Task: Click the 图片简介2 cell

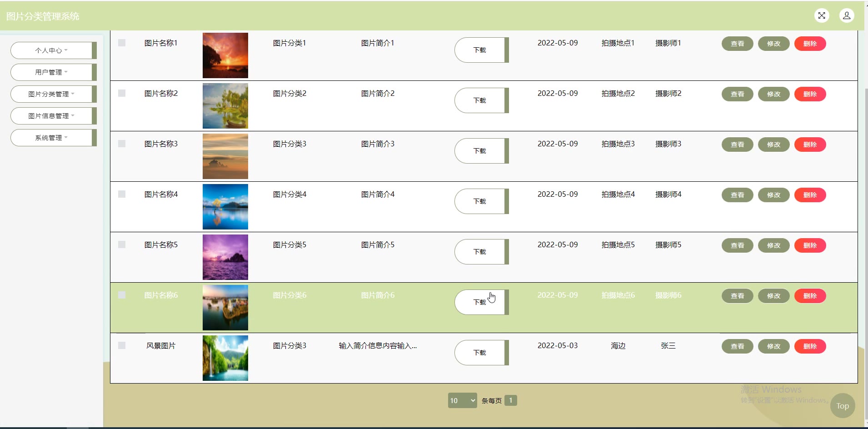Action: pyautogui.click(x=378, y=94)
